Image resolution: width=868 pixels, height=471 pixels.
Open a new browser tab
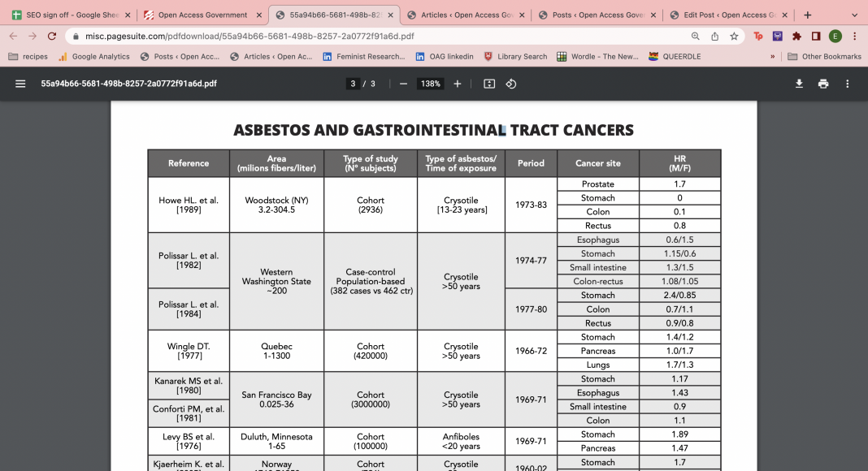(808, 15)
